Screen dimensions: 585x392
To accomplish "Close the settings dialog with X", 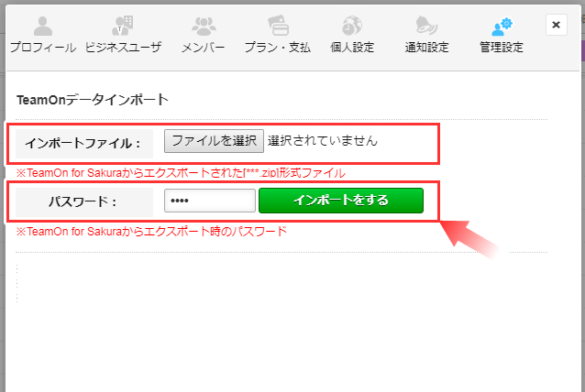I will tap(557, 25).
